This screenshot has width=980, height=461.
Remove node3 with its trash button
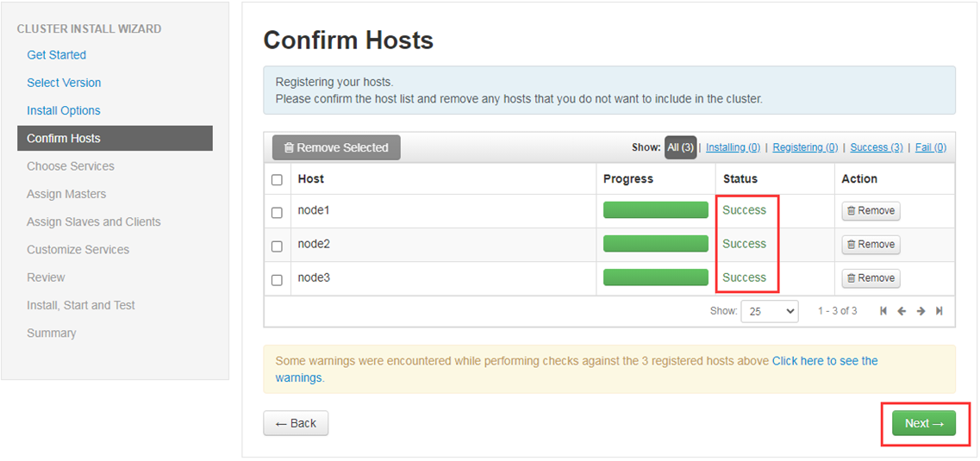[x=871, y=278]
